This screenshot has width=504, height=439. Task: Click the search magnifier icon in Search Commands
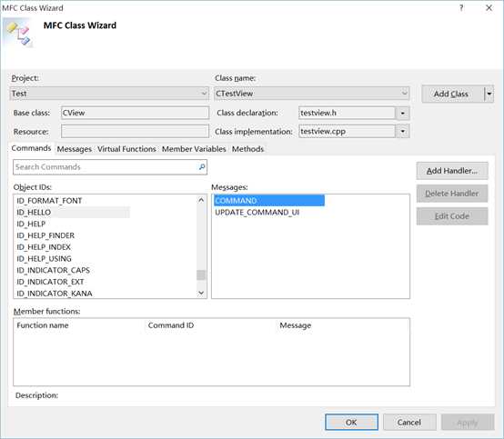tap(202, 167)
